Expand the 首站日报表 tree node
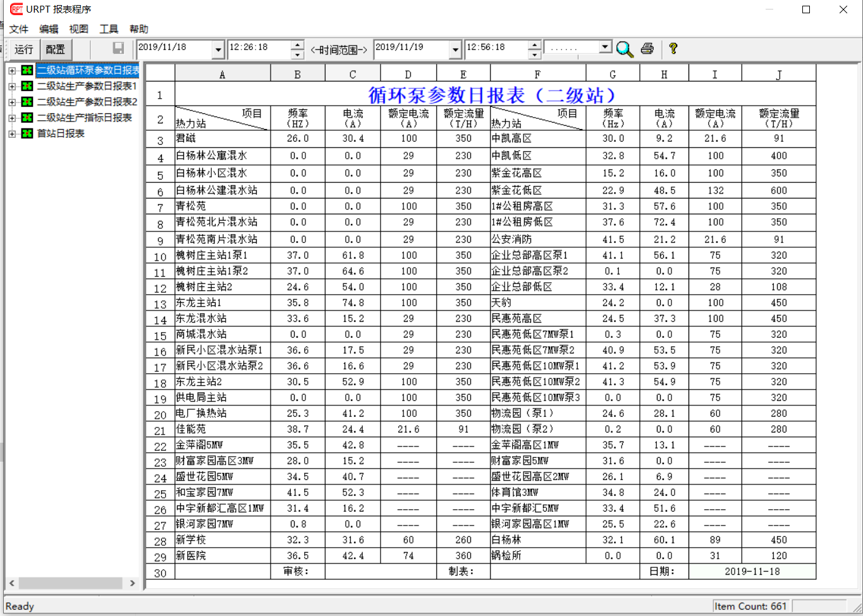 point(11,133)
